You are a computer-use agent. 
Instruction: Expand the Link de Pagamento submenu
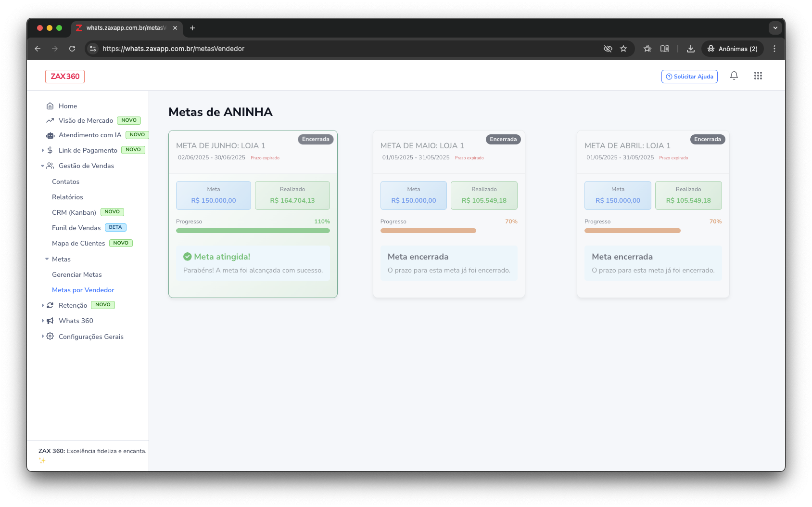point(43,150)
